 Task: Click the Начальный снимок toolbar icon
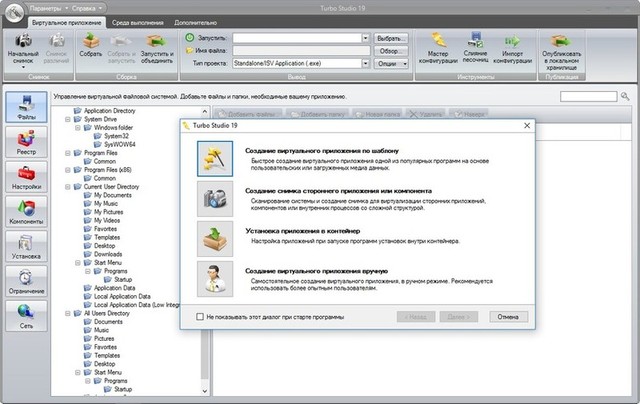24,47
